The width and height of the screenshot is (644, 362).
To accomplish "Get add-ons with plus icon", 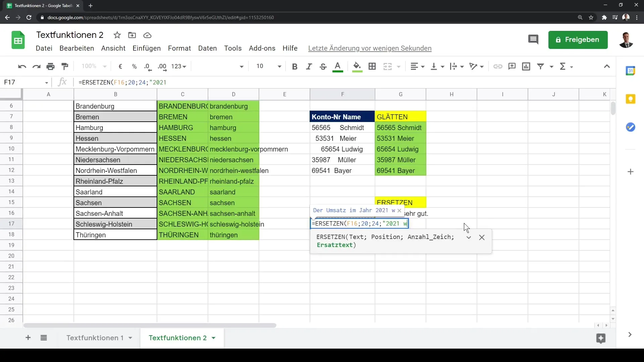I will point(631,172).
